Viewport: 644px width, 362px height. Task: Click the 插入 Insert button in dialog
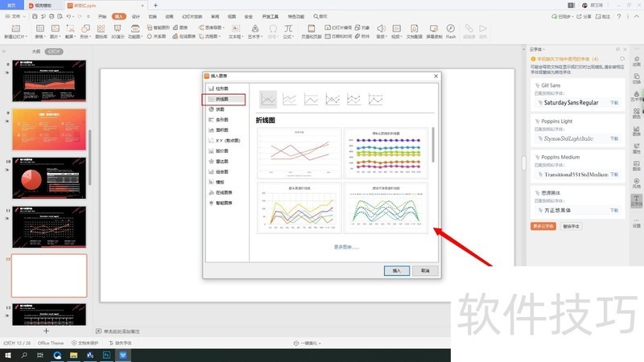coord(397,271)
